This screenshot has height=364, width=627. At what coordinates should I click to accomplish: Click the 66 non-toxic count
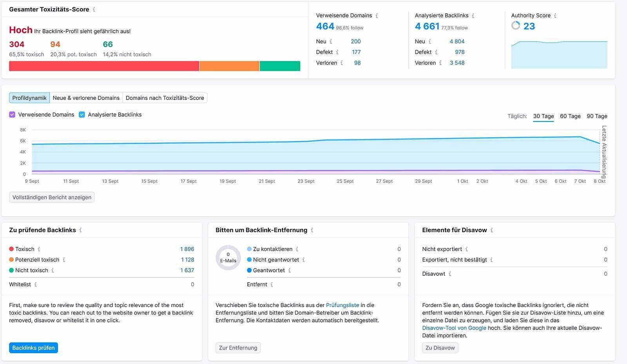(108, 45)
